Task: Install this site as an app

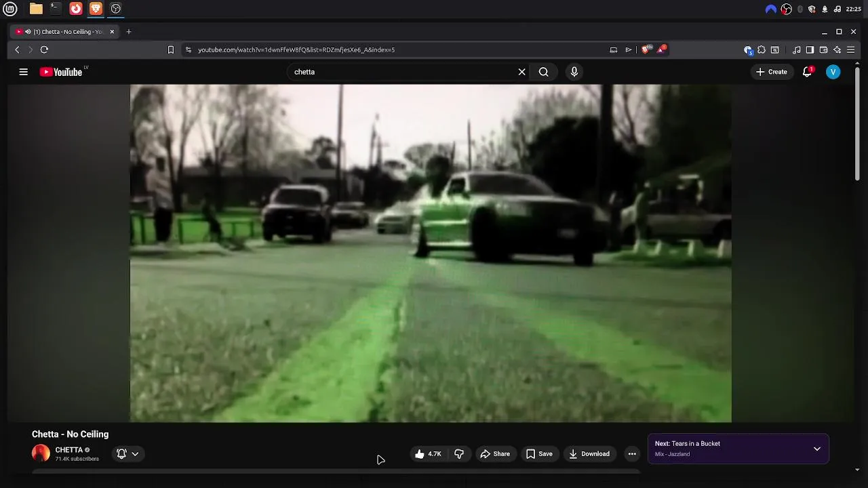Action: point(614,49)
